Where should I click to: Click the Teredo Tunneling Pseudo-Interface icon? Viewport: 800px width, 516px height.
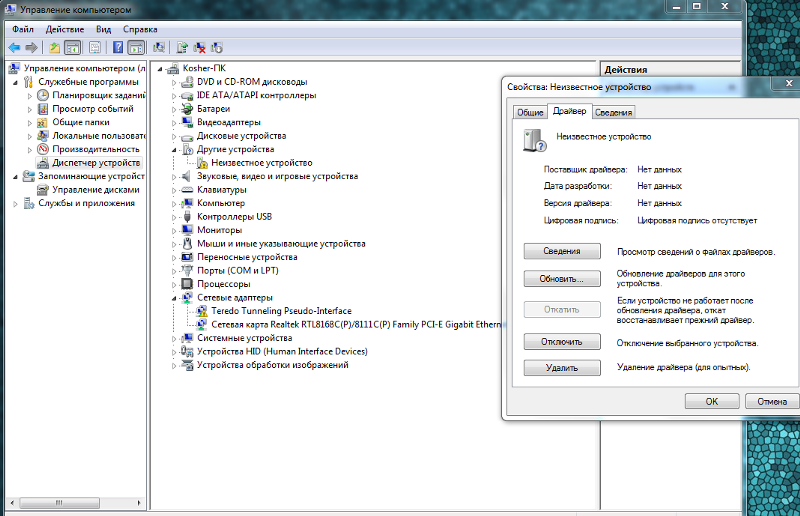point(202,311)
